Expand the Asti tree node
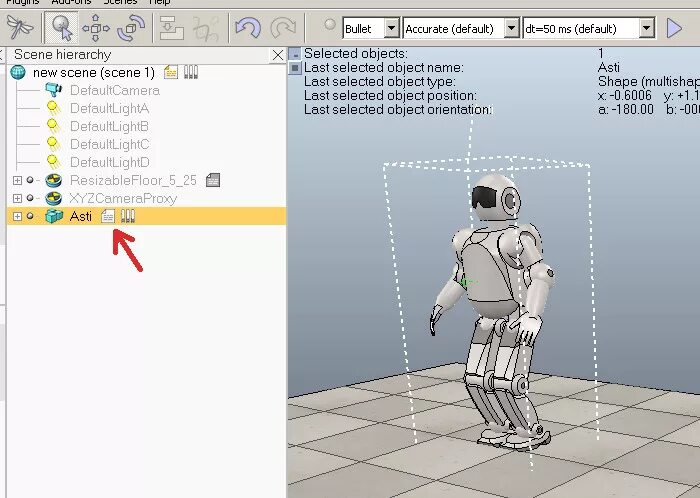The image size is (700, 498). [17, 216]
